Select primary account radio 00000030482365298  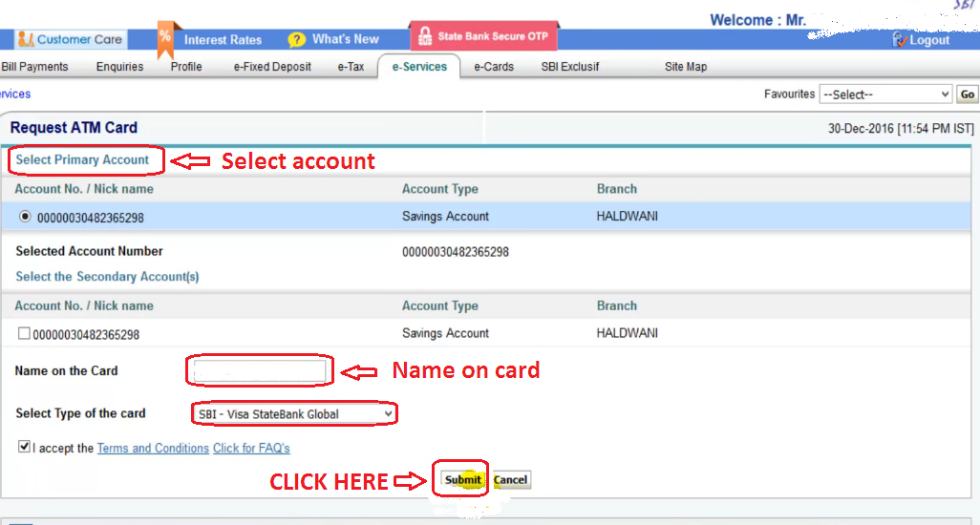point(25,217)
